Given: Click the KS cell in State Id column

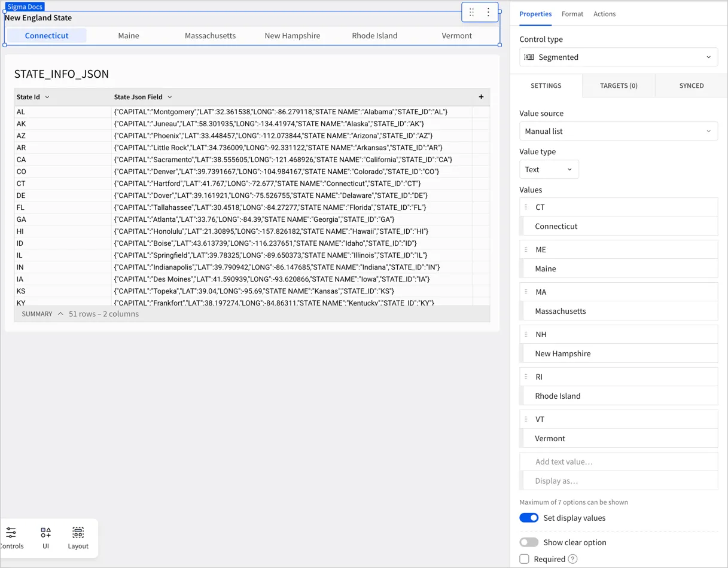Looking at the screenshot, I should [63, 291].
